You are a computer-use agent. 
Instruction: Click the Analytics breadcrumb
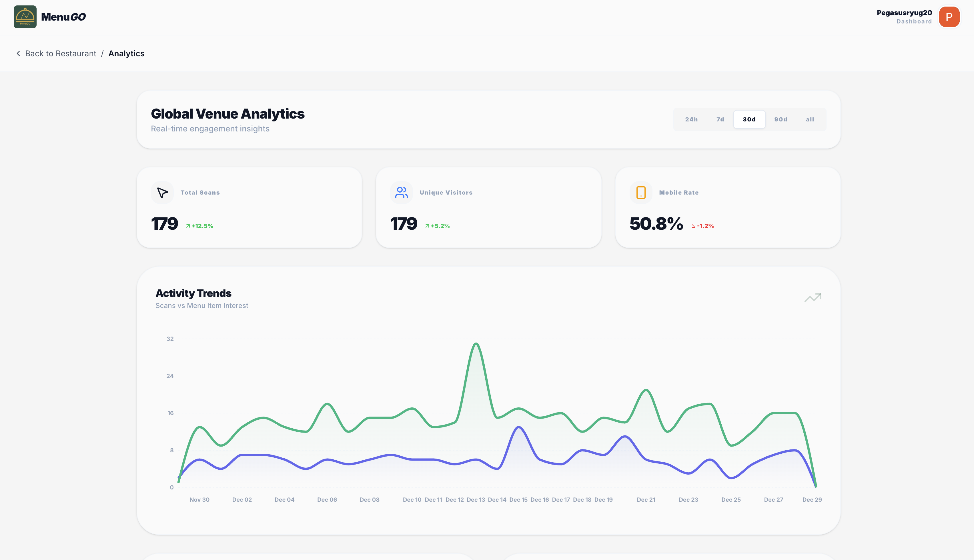[126, 53]
